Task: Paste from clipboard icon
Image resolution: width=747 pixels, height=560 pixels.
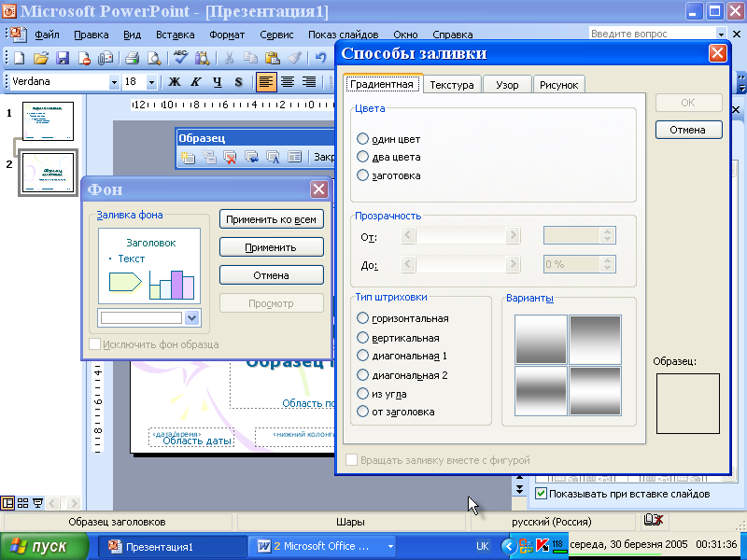Action: 272,58
